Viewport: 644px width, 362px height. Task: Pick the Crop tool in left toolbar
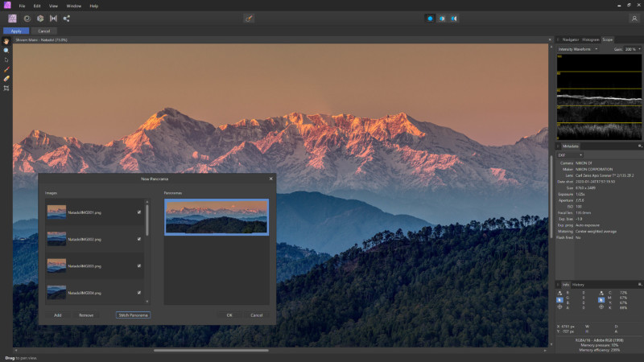click(x=6, y=88)
